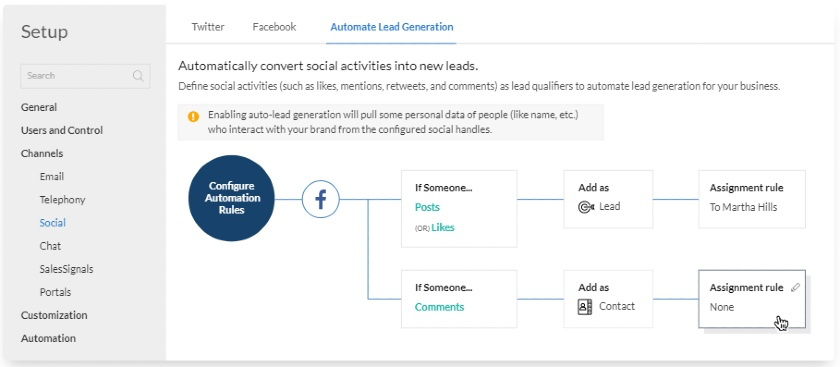The height and width of the screenshot is (367, 840).
Task: Switch to the Facebook tab
Action: click(274, 27)
